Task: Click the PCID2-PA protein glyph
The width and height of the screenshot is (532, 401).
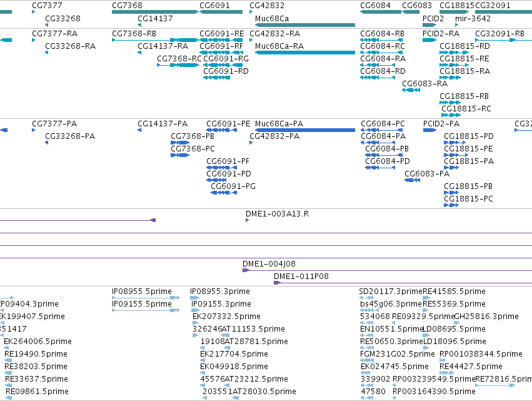Action: (x=430, y=130)
